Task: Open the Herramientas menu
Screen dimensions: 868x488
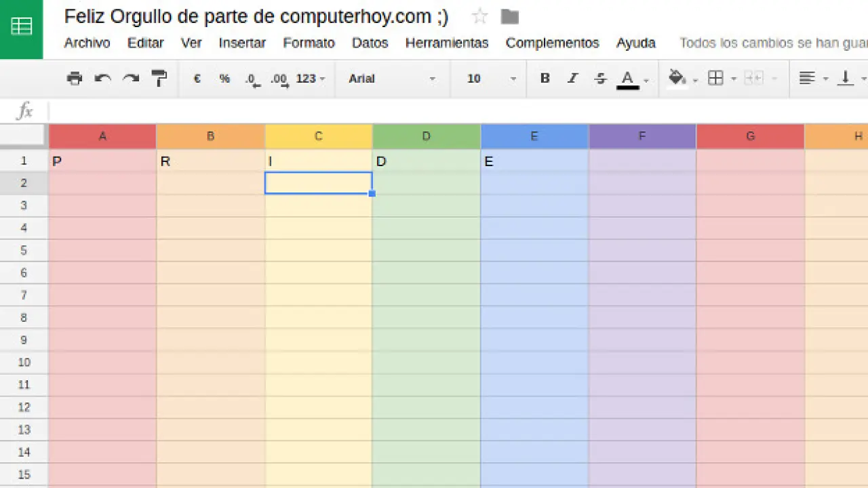Action: pyautogui.click(x=446, y=43)
